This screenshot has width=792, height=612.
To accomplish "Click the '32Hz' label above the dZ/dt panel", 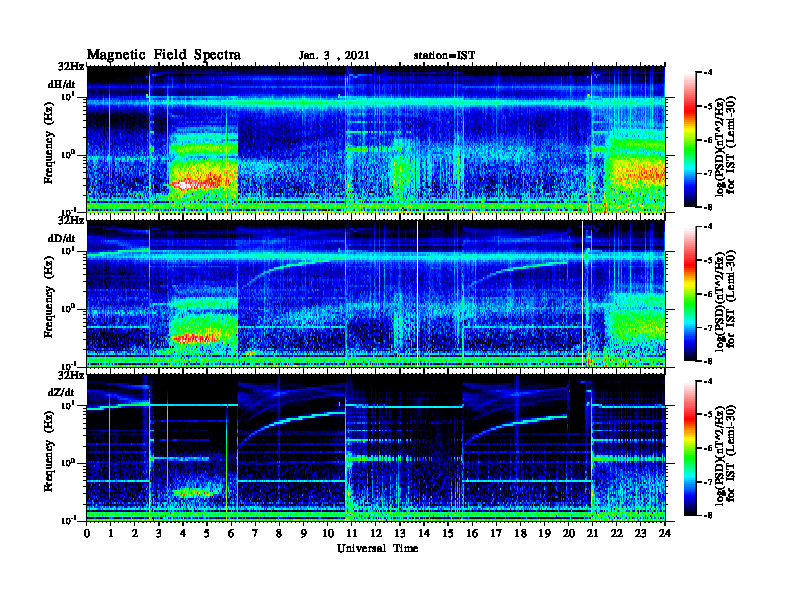I will [x=71, y=375].
